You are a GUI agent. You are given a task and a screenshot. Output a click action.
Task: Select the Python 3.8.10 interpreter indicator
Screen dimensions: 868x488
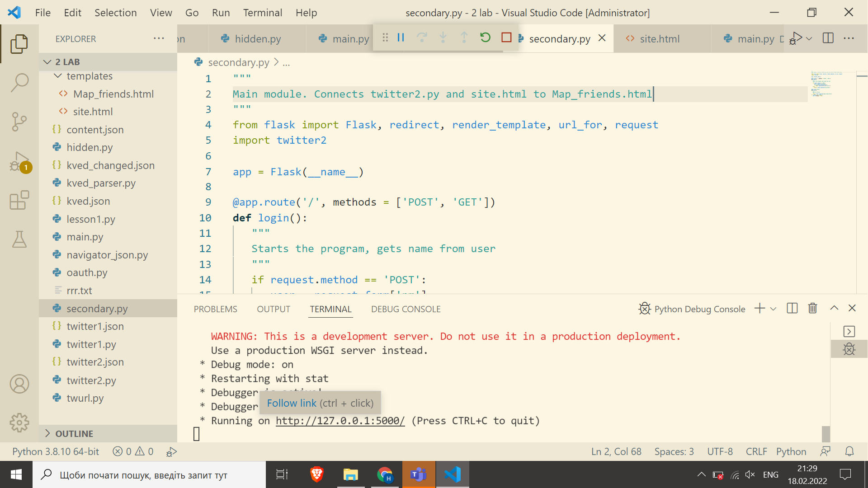pyautogui.click(x=55, y=451)
